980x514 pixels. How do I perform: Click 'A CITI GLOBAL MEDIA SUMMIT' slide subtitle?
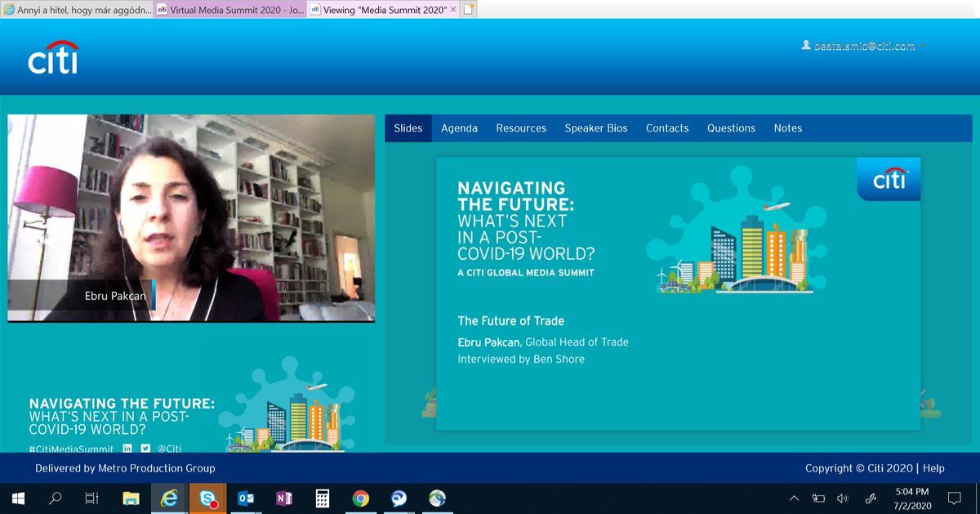526,272
